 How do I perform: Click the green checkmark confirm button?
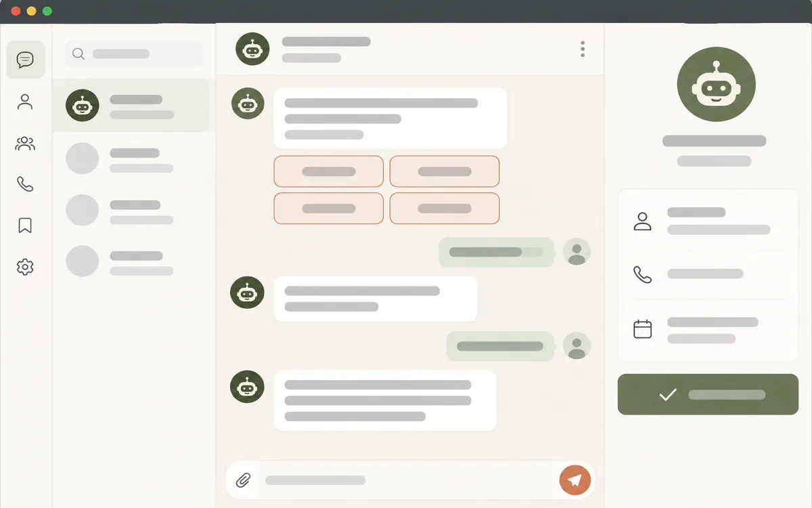[708, 394]
